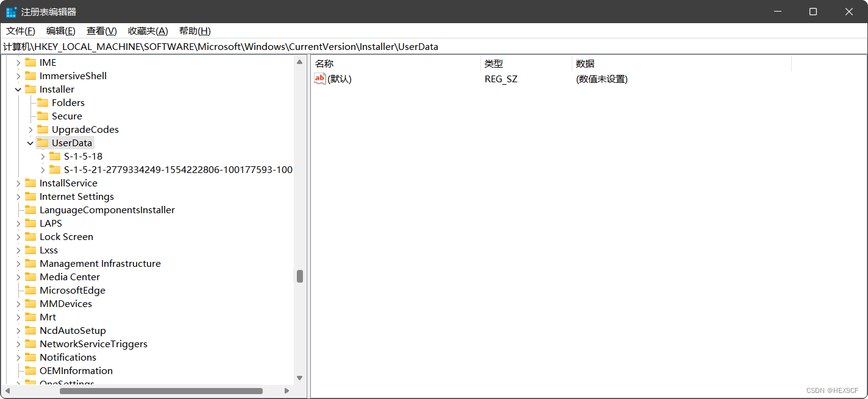The height and width of the screenshot is (399, 868).
Task: Expand the IME key chevron
Action: point(18,63)
